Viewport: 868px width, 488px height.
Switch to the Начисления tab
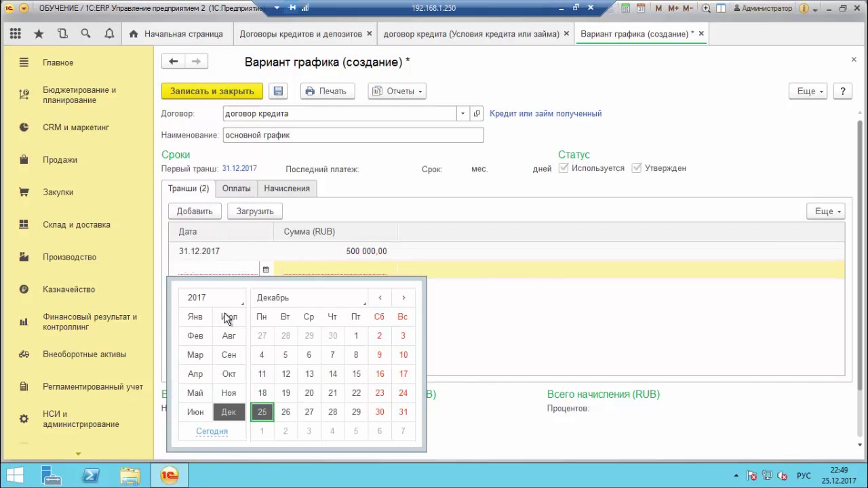point(287,188)
